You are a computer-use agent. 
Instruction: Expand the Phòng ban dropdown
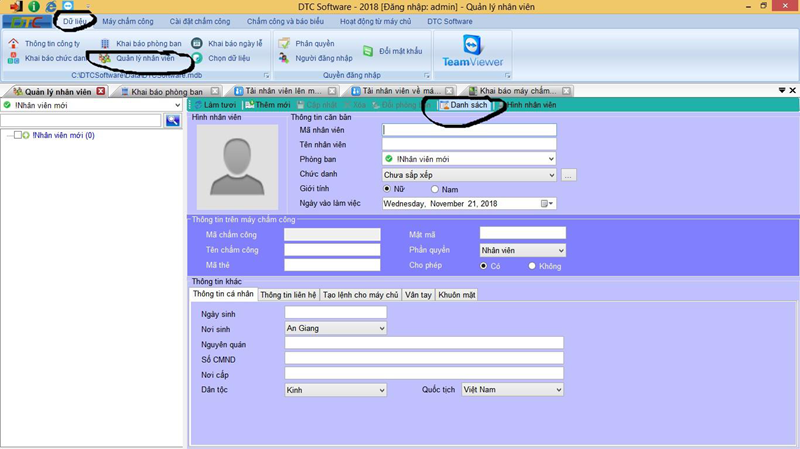coord(550,158)
